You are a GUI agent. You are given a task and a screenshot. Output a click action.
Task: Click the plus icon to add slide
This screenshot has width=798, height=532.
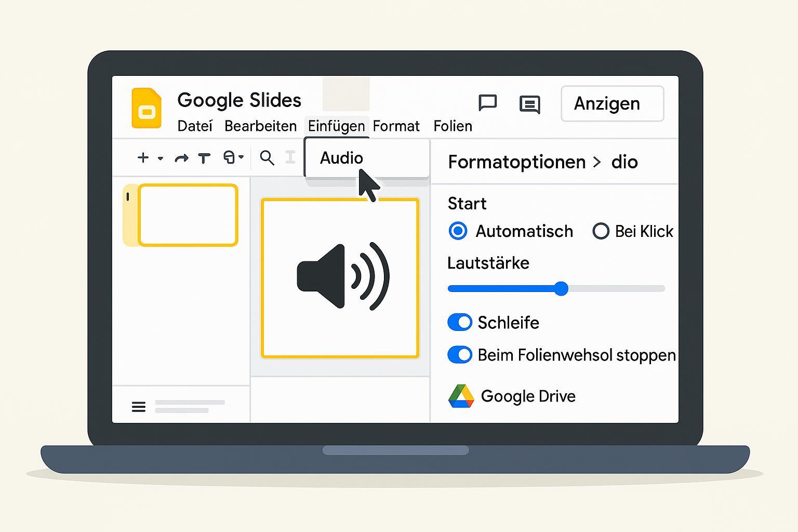(x=143, y=157)
